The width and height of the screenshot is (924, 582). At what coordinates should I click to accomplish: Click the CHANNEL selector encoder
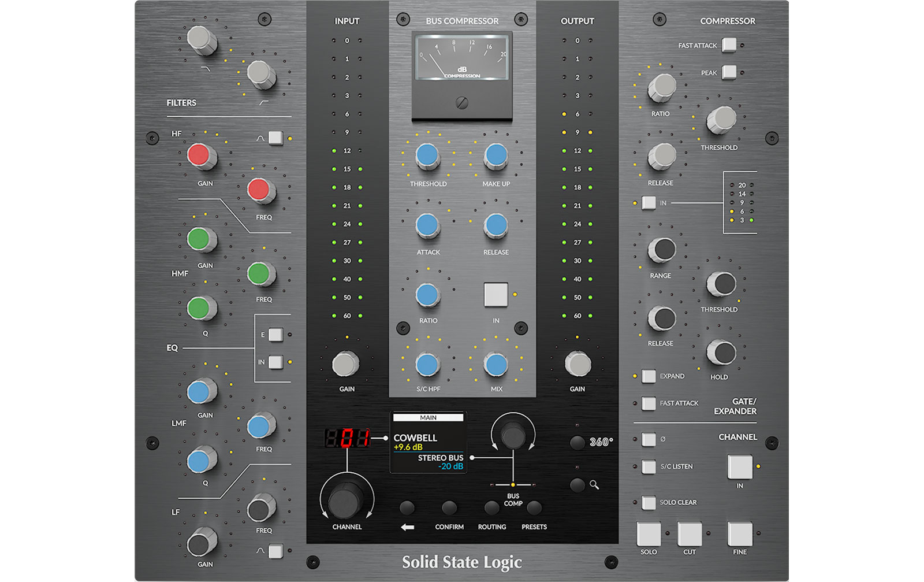346,501
